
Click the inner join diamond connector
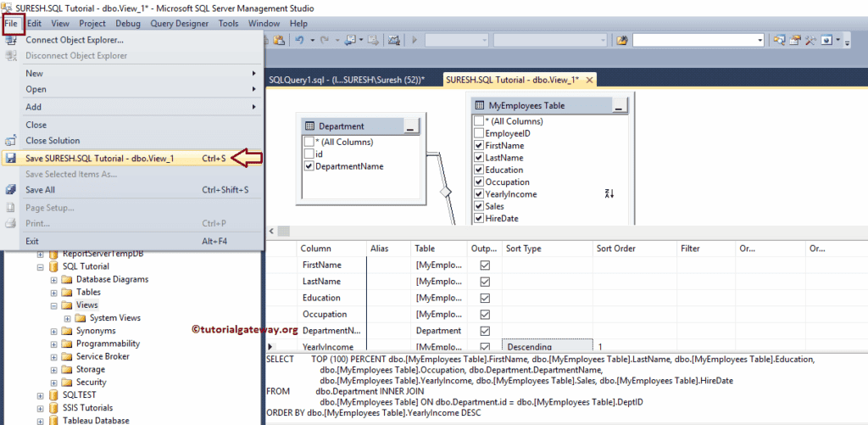(445, 193)
